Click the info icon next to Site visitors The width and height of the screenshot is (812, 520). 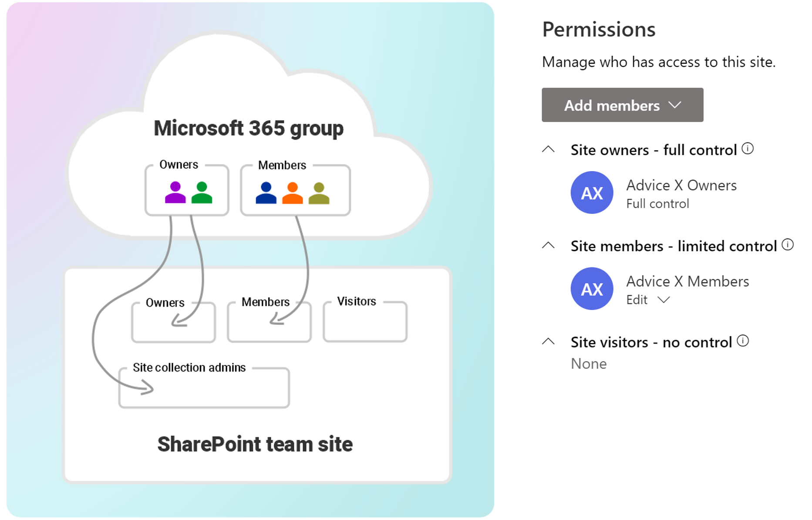coord(743,341)
